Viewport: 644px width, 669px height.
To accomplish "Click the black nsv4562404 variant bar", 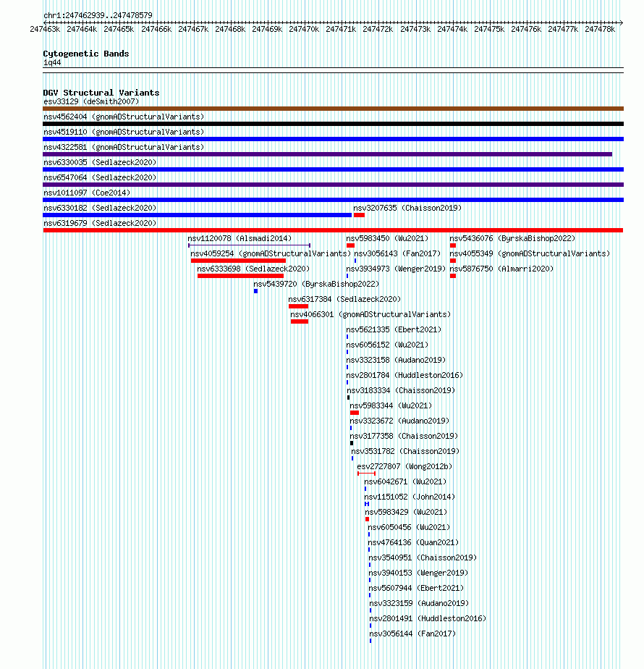I will click(333, 124).
